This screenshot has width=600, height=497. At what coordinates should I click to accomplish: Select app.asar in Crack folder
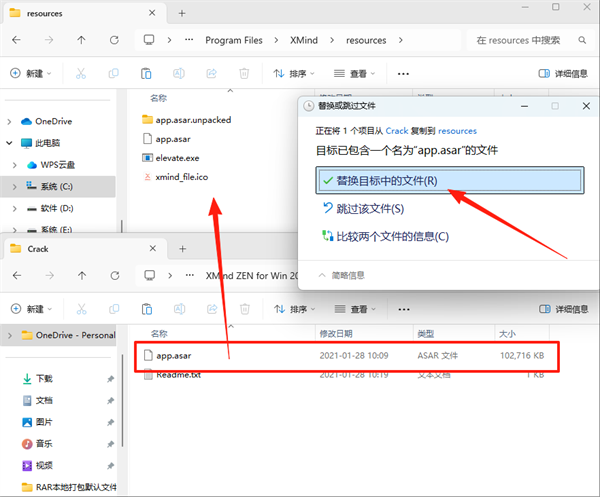347,356
